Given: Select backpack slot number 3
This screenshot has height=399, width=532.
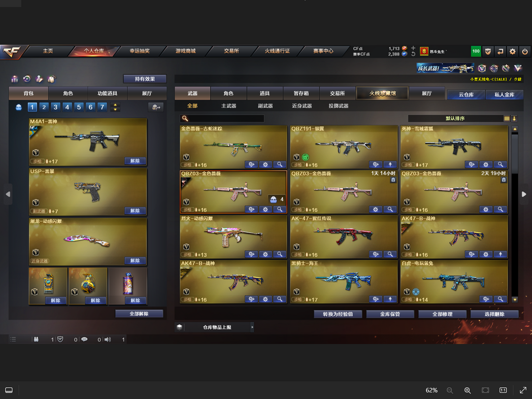Looking at the screenshot, I should (55, 107).
